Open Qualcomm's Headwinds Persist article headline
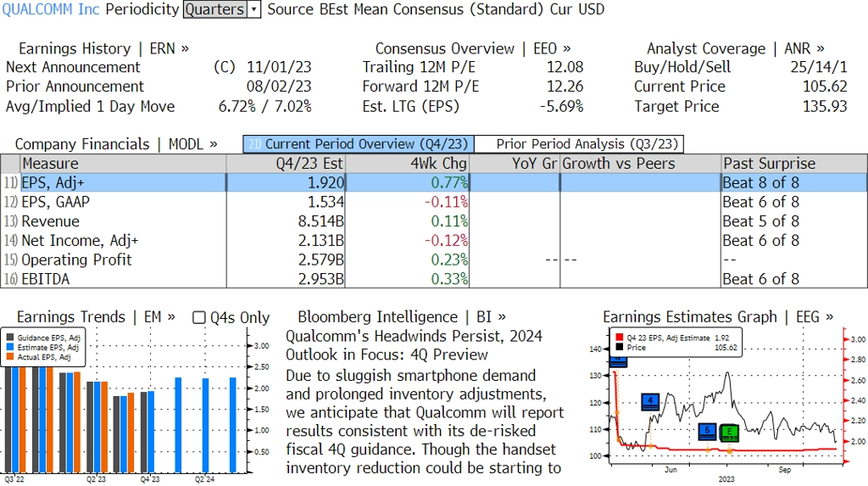This screenshot has width=868, height=486. [x=414, y=345]
